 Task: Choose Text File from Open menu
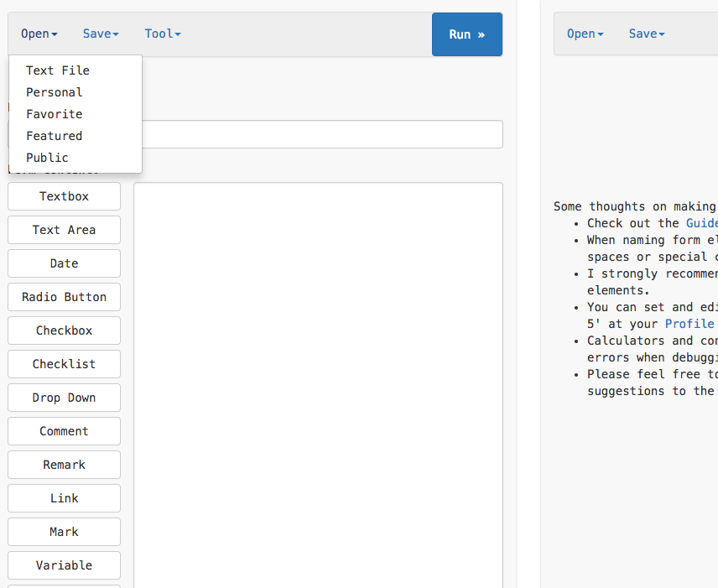[x=75, y=70]
